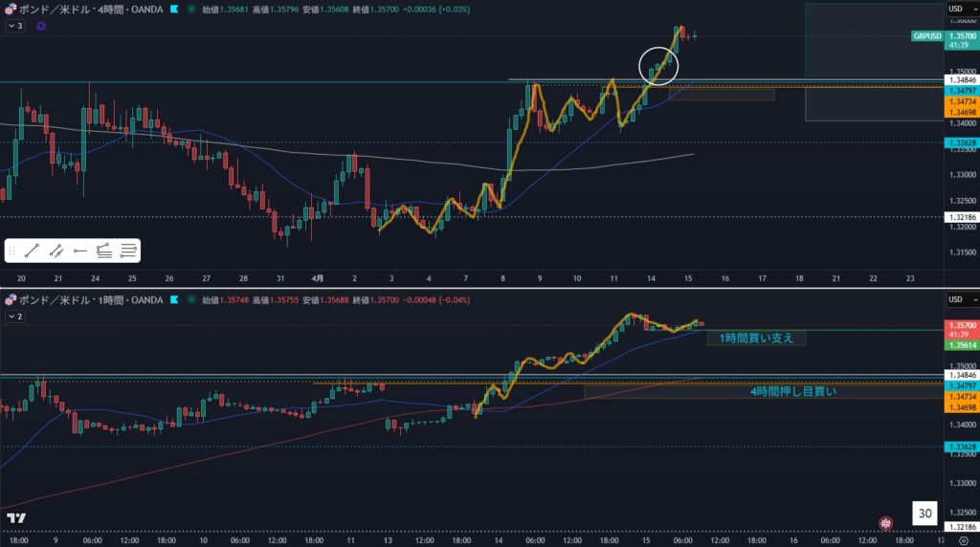Screen dimensions: 980x547
Task: Click the cyan flag icon on 4-hour chart
Action: pyautogui.click(x=172, y=10)
